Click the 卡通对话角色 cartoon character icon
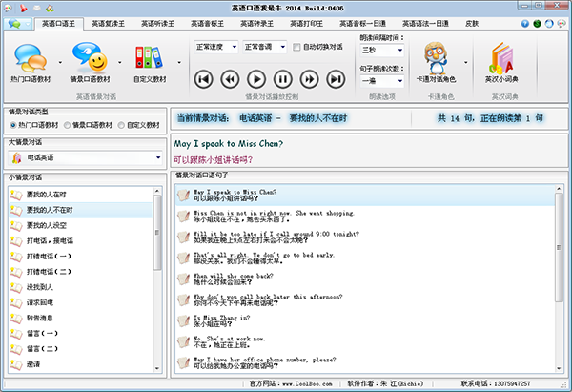 tap(437, 61)
